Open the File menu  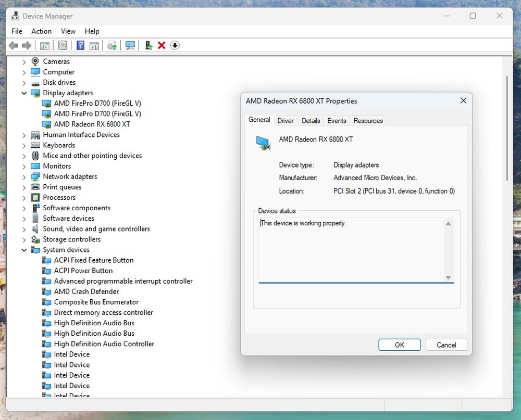point(17,31)
